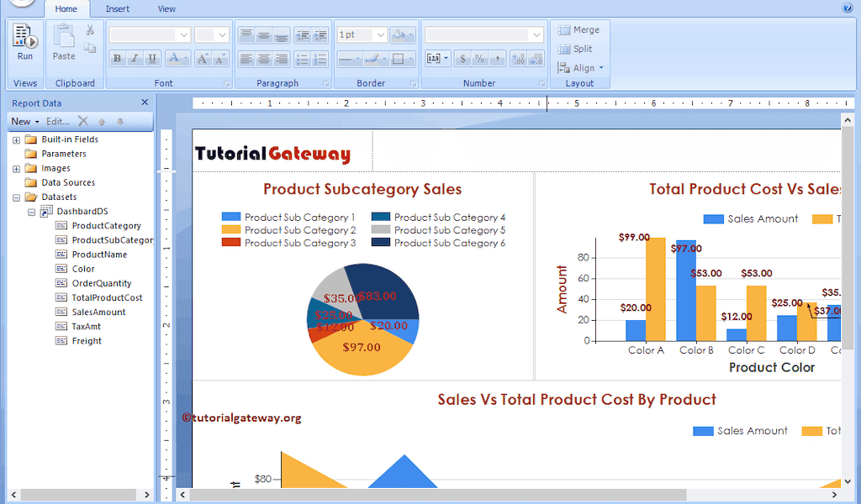This screenshot has height=504, width=861.
Task: Switch to the Insert ribbon tab
Action: (x=117, y=8)
